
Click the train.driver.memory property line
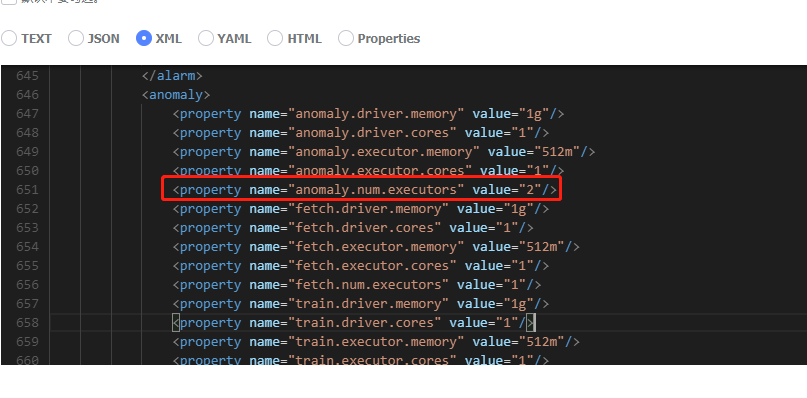coord(361,304)
